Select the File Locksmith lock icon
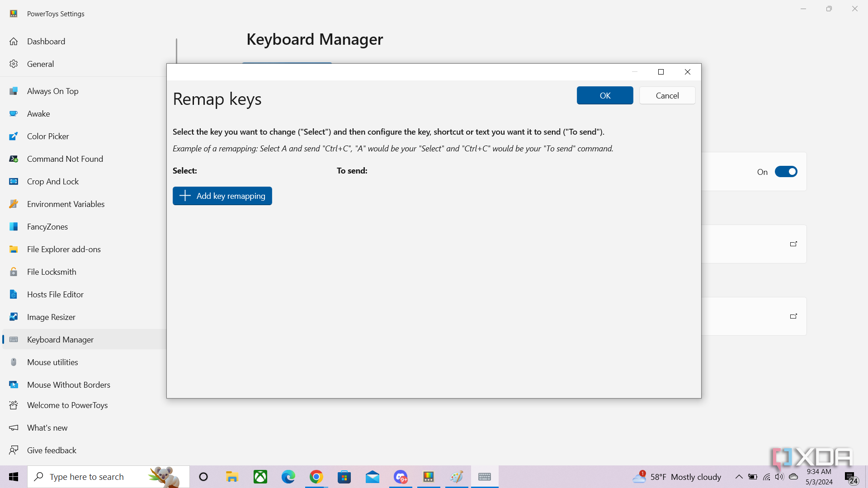868x488 pixels. coord(14,272)
